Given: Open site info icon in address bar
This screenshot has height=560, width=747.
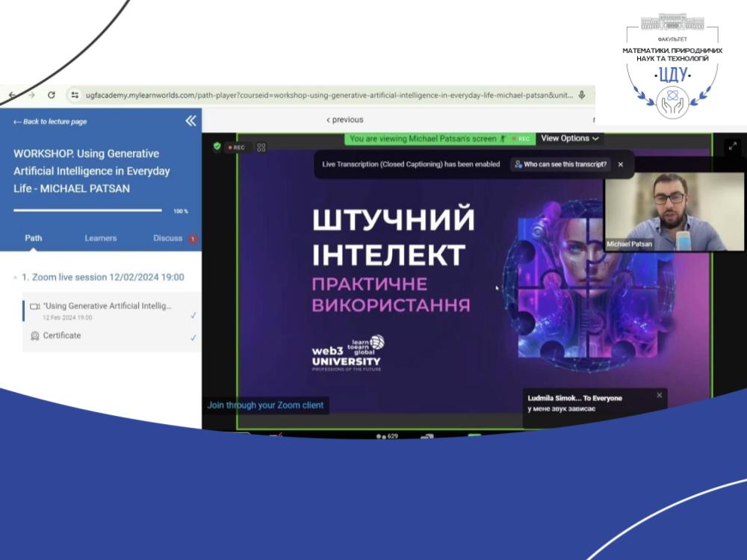Looking at the screenshot, I should [74, 95].
